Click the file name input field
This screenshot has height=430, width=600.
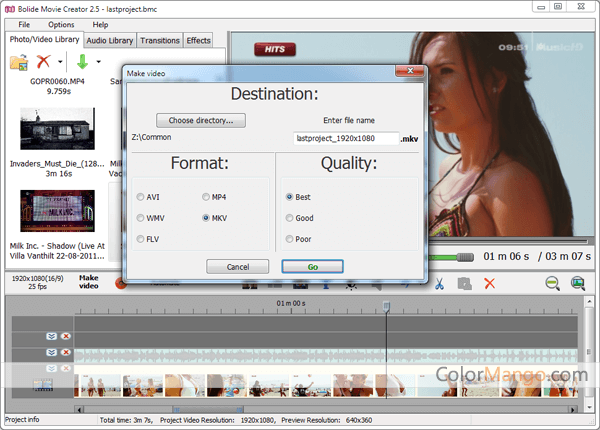point(346,139)
